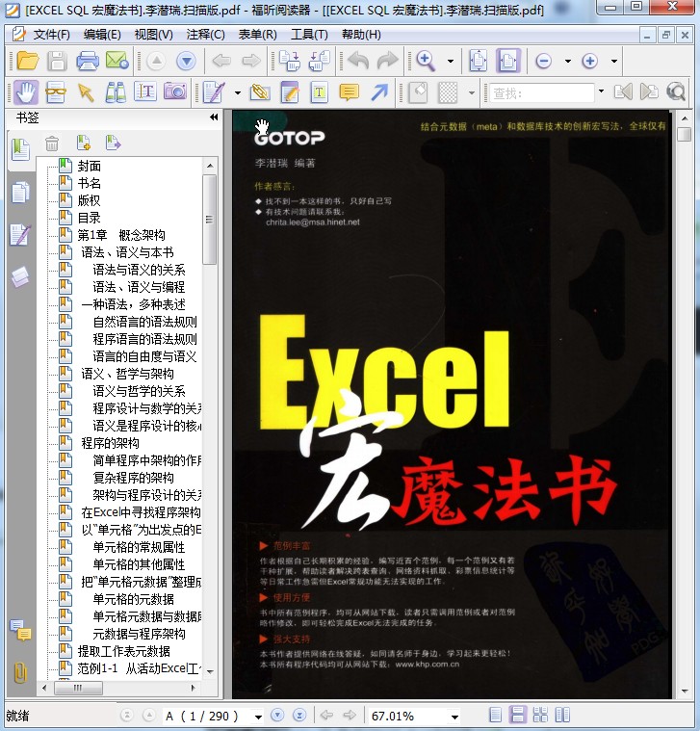Click in the 查找 search field
The width and height of the screenshot is (700, 731).
click(541, 92)
